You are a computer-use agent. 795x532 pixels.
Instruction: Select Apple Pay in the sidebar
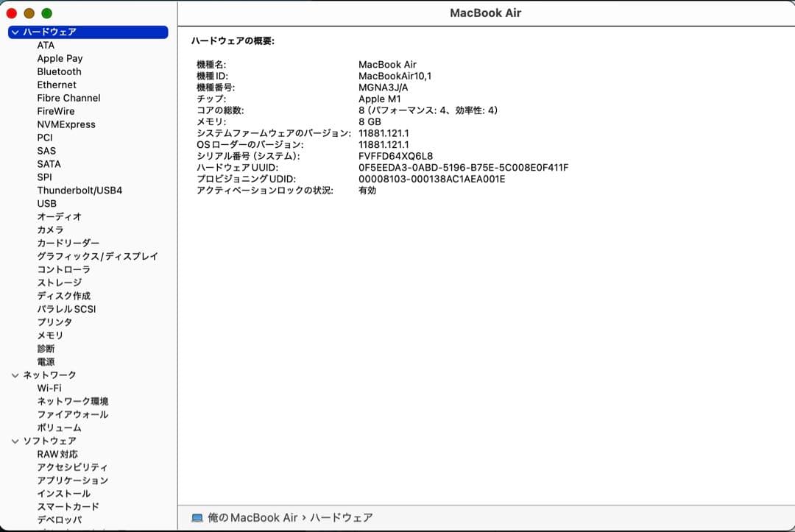pyautogui.click(x=60, y=58)
